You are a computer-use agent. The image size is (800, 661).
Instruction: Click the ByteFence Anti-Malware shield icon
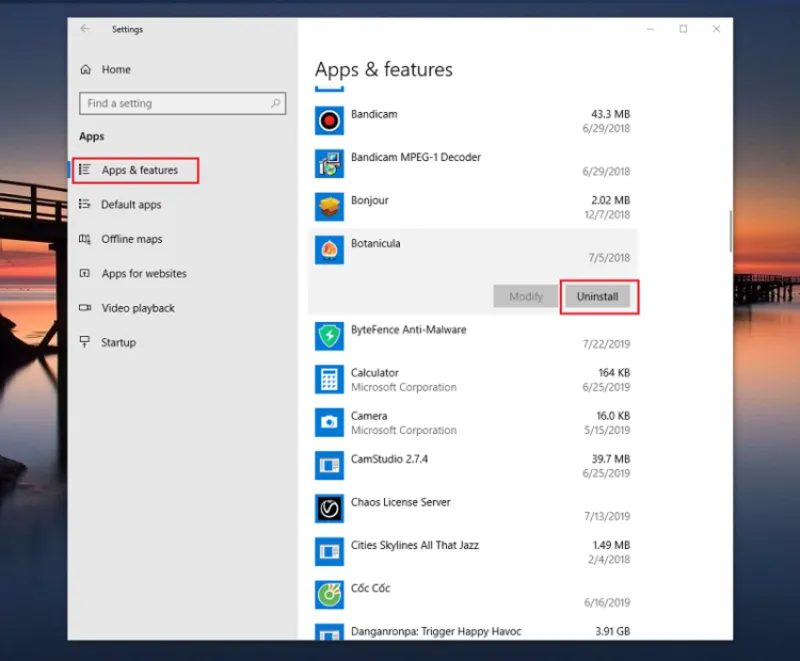329,337
